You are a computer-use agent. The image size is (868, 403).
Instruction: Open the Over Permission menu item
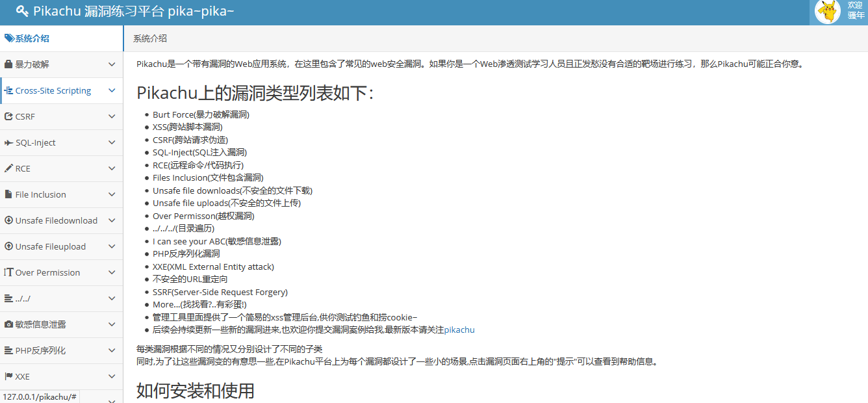coord(61,272)
